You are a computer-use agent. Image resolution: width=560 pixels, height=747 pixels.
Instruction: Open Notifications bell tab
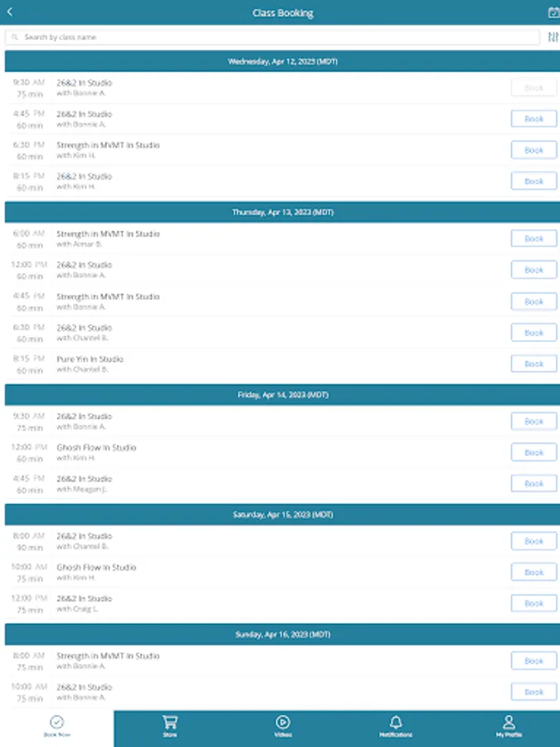396,726
